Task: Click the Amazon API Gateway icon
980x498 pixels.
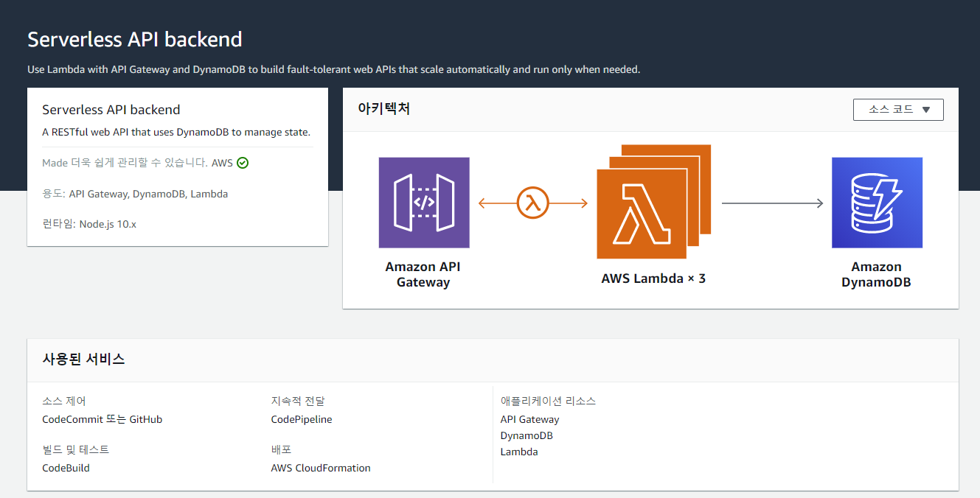Action: tap(424, 203)
